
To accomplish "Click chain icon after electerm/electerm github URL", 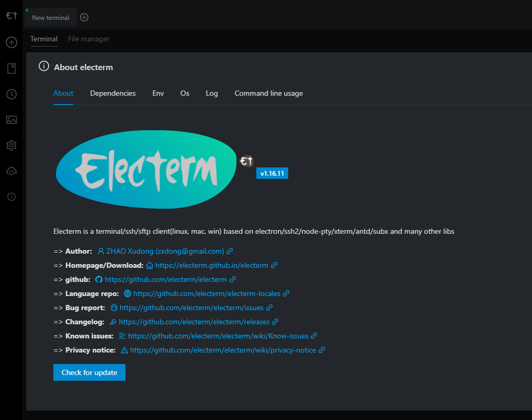I will click(x=233, y=279).
